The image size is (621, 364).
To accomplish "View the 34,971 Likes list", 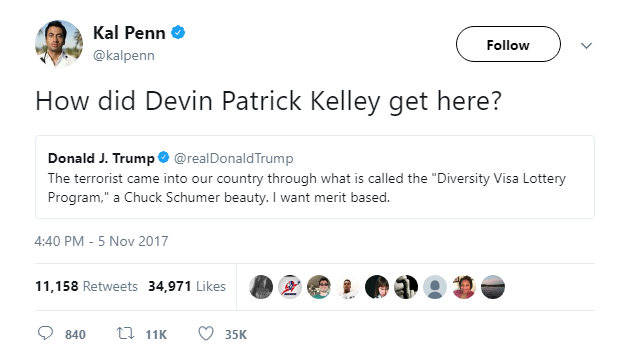I will click(187, 286).
